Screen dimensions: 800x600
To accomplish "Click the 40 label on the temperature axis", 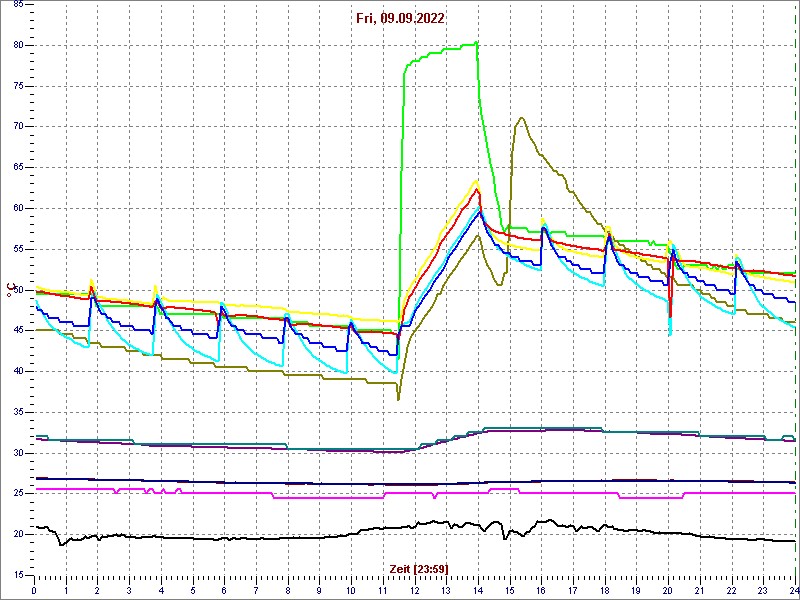I will point(16,371).
